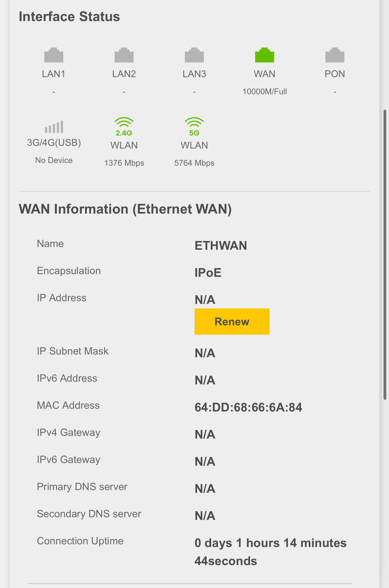
Task: Click the green WAN port icon
Action: coord(264,55)
